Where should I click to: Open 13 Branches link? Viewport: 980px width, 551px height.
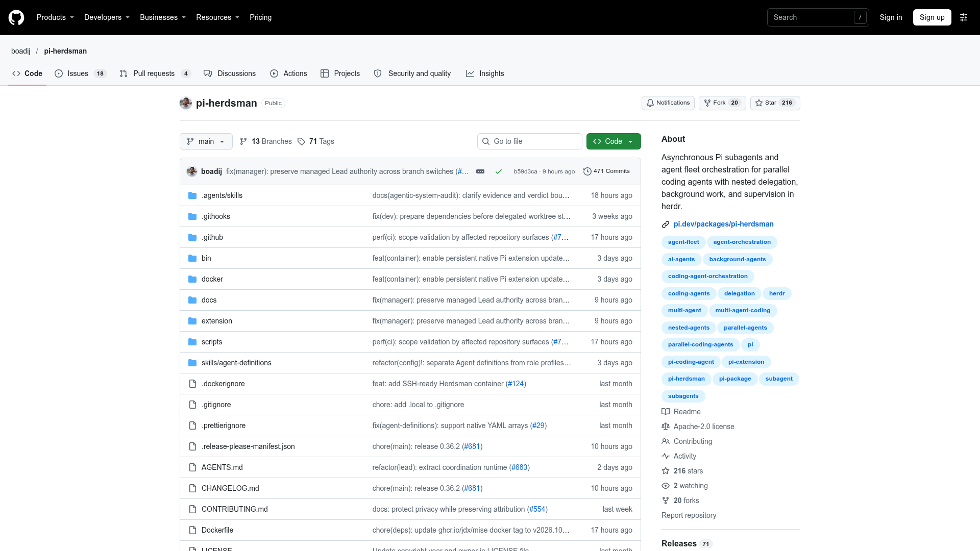click(x=266, y=141)
